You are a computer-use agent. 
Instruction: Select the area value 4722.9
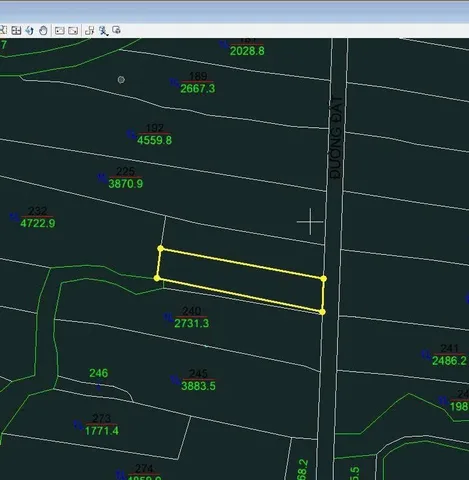click(x=38, y=223)
